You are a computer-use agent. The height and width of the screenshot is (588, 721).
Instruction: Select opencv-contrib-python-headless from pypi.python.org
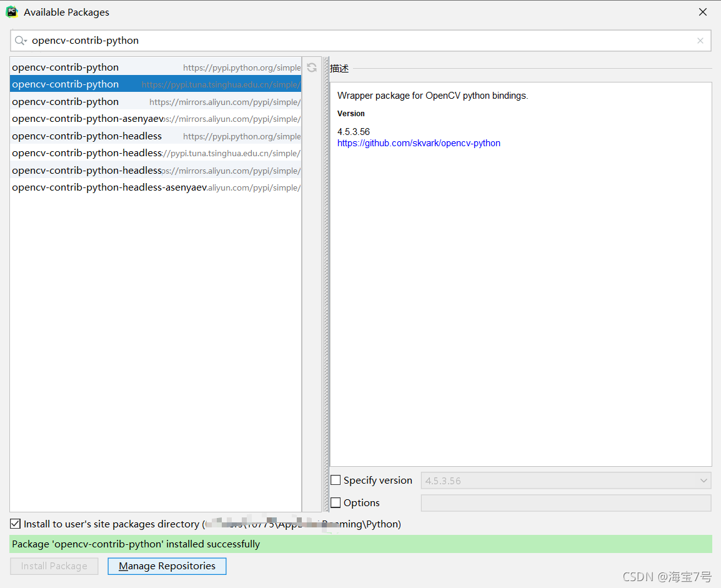[156, 136]
